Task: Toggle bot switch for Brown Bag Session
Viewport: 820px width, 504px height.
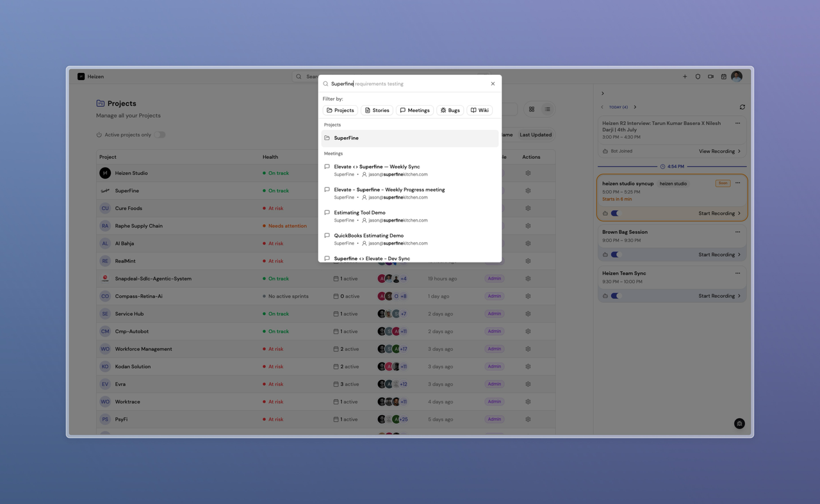Action: [x=616, y=255]
